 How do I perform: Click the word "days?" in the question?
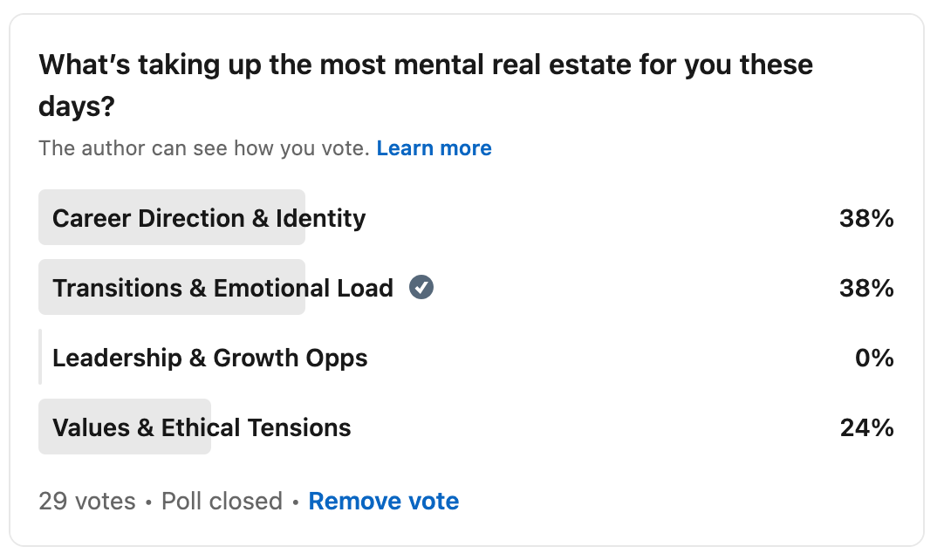click(76, 106)
